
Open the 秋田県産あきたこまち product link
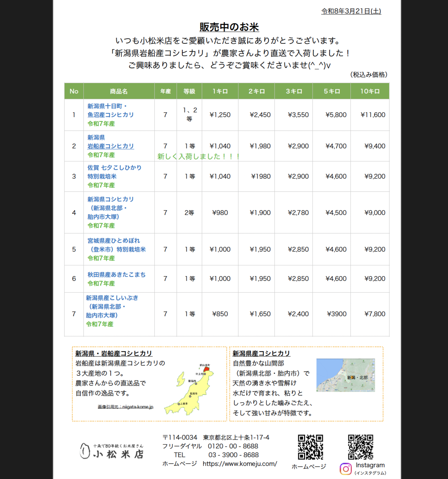point(117,274)
